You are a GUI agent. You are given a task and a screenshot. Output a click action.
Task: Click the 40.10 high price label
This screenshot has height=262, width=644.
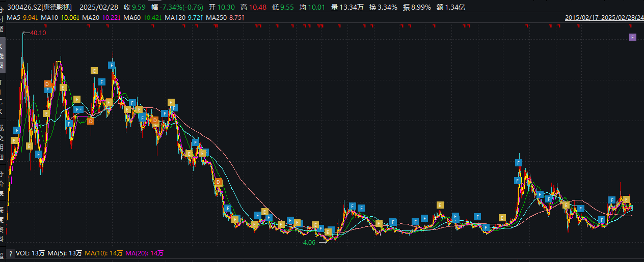(x=38, y=33)
